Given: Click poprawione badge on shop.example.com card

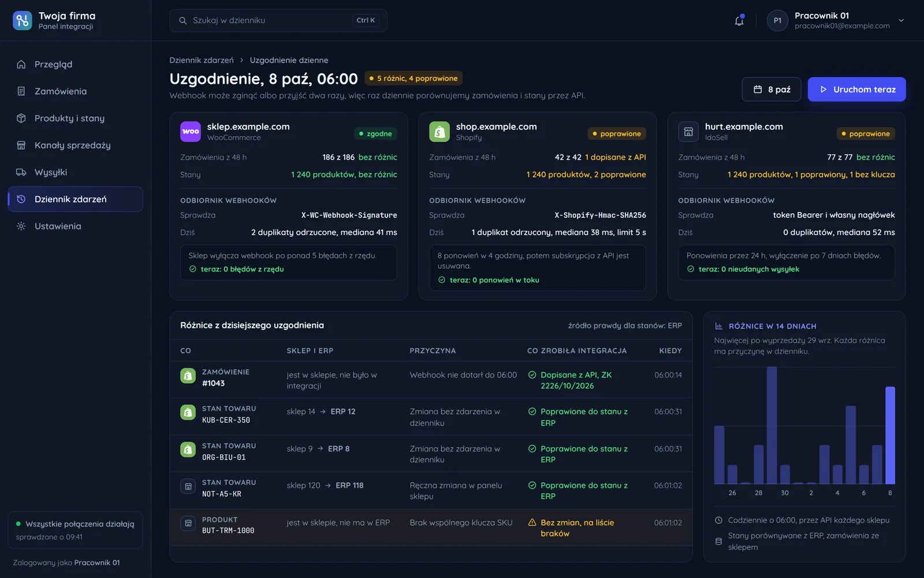Looking at the screenshot, I should point(616,134).
